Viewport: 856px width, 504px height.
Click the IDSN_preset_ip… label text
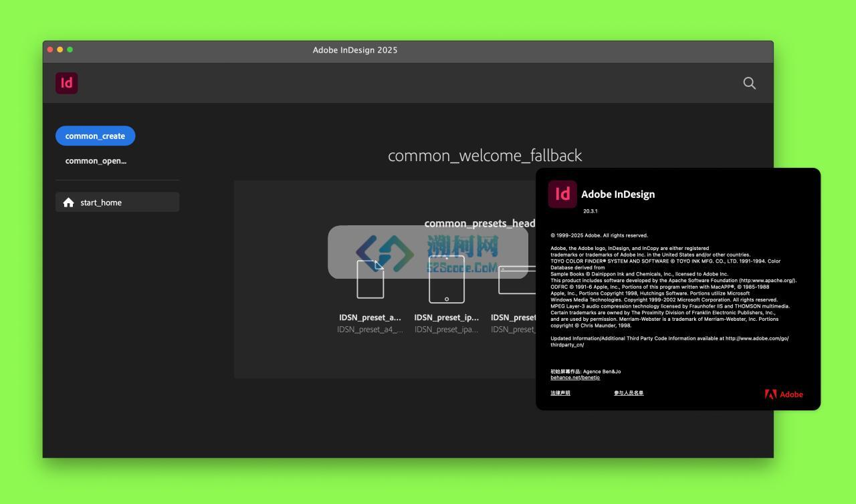[x=447, y=318]
